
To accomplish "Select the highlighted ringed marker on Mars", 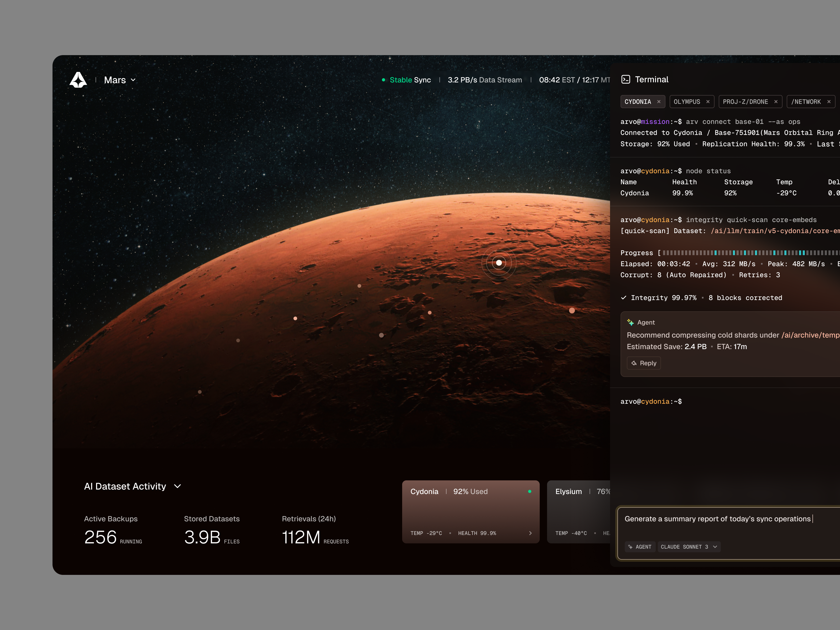I will (499, 262).
